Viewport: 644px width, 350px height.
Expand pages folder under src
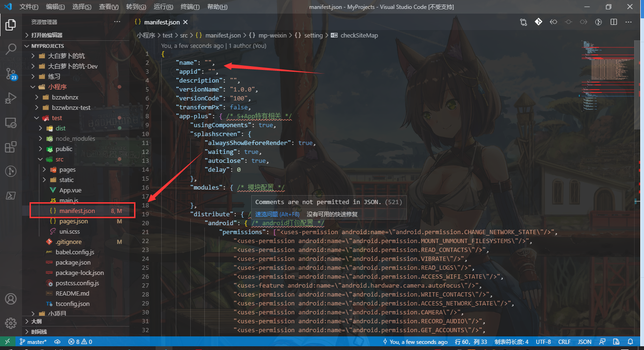[x=76, y=169]
